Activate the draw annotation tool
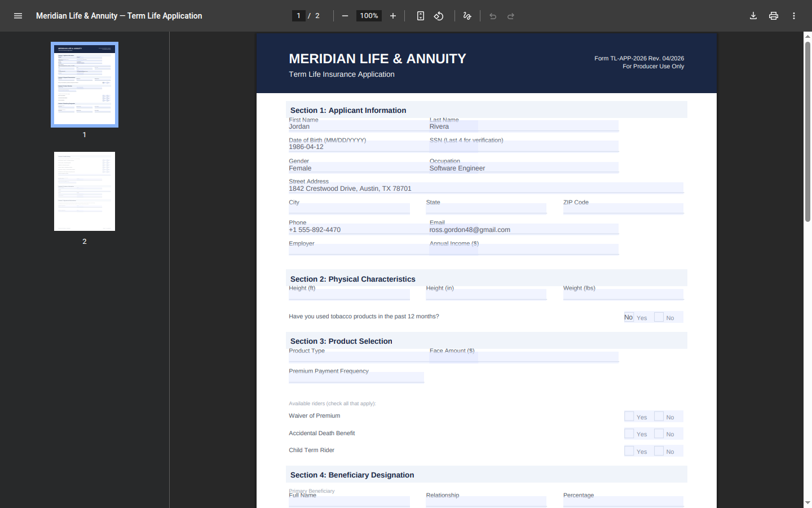Screen dimensions: 812x508 tap(467, 16)
